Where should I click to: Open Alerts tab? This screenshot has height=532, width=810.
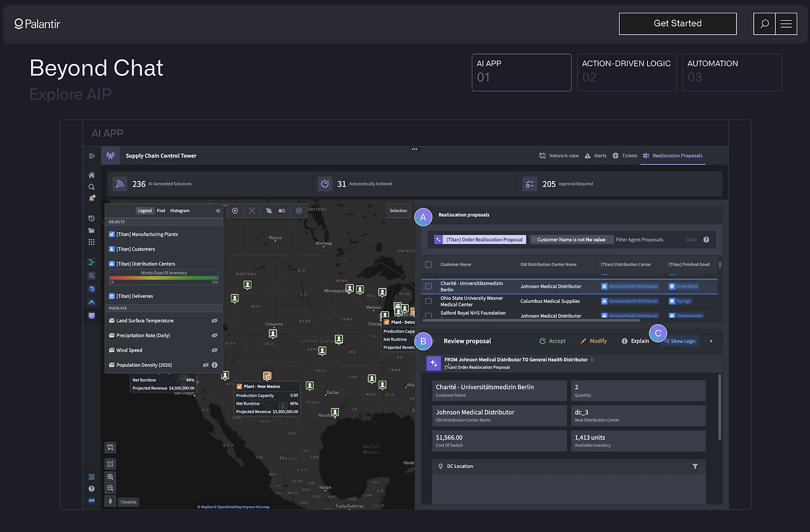(x=595, y=156)
